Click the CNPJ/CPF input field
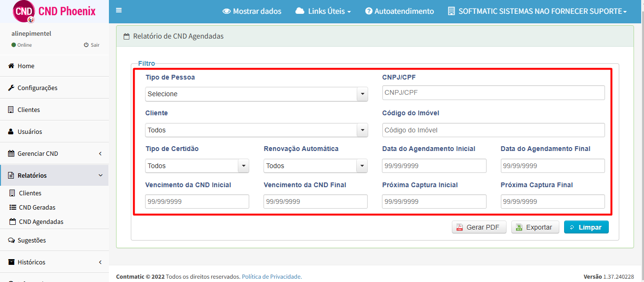 tap(493, 93)
